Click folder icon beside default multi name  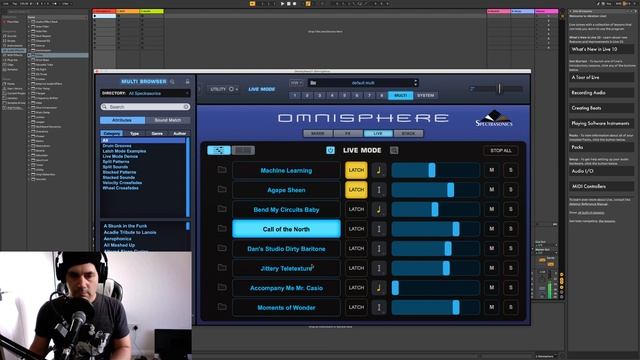[313, 83]
